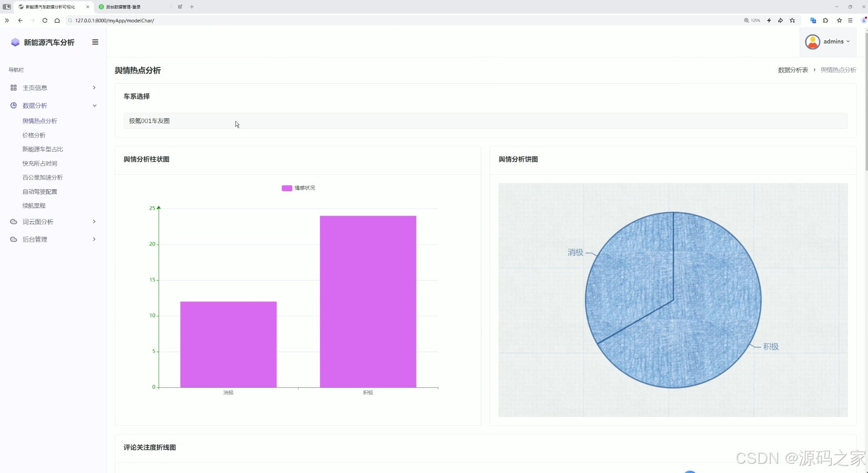Click the 新能源汽车分析 logo icon
This screenshot has height=473, width=868.
(x=15, y=42)
